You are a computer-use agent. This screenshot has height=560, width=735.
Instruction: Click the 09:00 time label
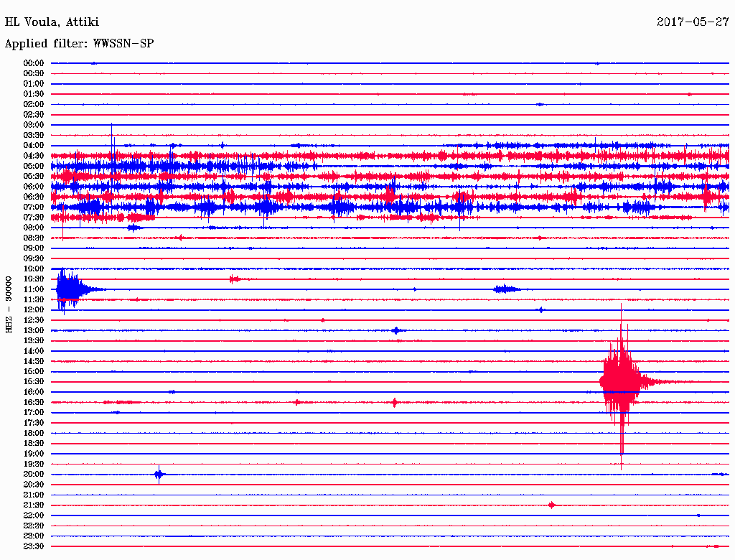(34, 248)
